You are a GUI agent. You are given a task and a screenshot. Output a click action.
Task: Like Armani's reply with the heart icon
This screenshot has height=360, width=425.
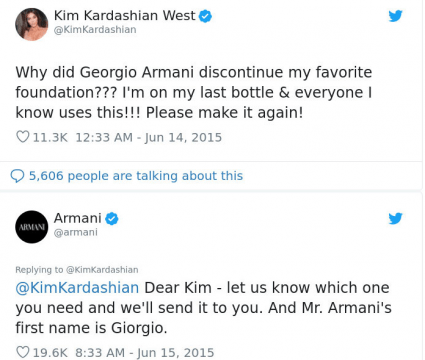(x=23, y=352)
